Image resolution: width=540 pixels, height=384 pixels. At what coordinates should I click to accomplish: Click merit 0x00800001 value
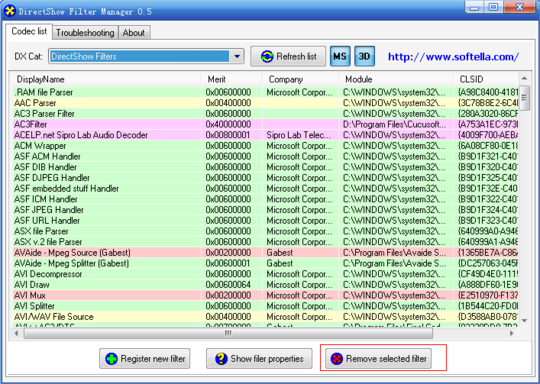pos(228,135)
